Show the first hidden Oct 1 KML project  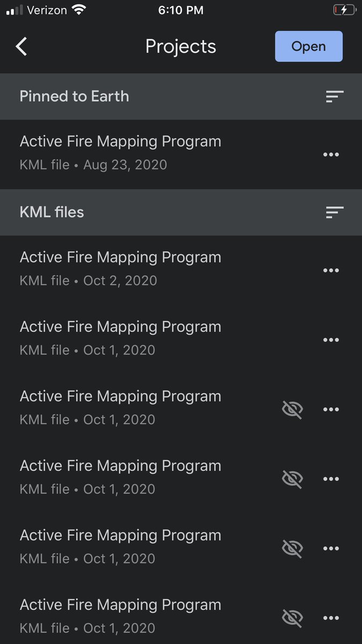pos(292,409)
